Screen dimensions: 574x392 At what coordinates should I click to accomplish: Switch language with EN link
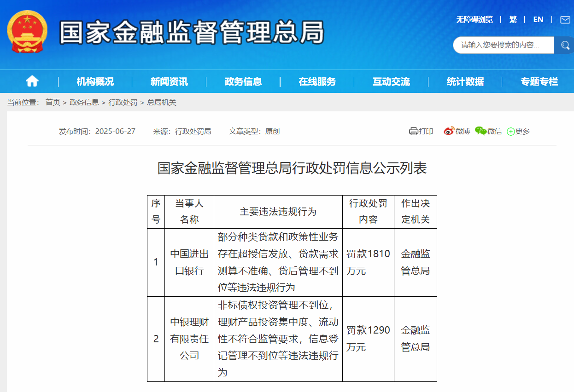(538, 19)
